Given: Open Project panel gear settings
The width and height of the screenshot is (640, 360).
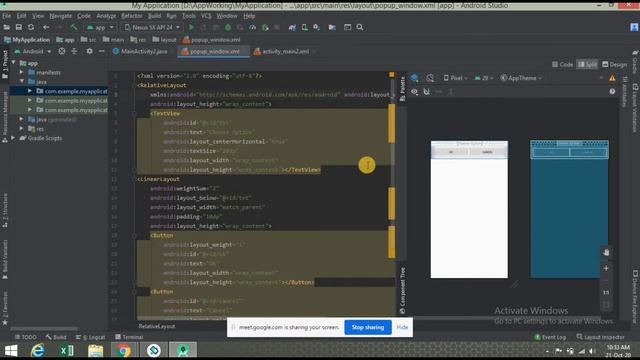Looking at the screenshot, I should 89,51.
